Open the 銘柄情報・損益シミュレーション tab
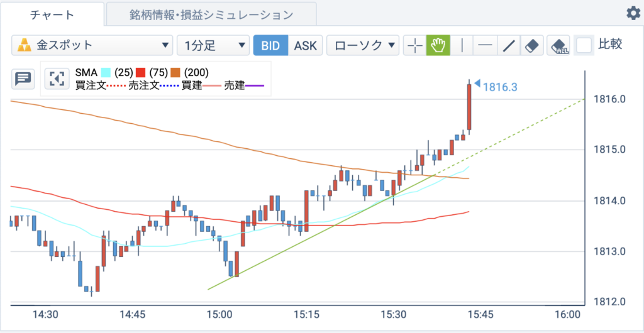 (x=211, y=14)
